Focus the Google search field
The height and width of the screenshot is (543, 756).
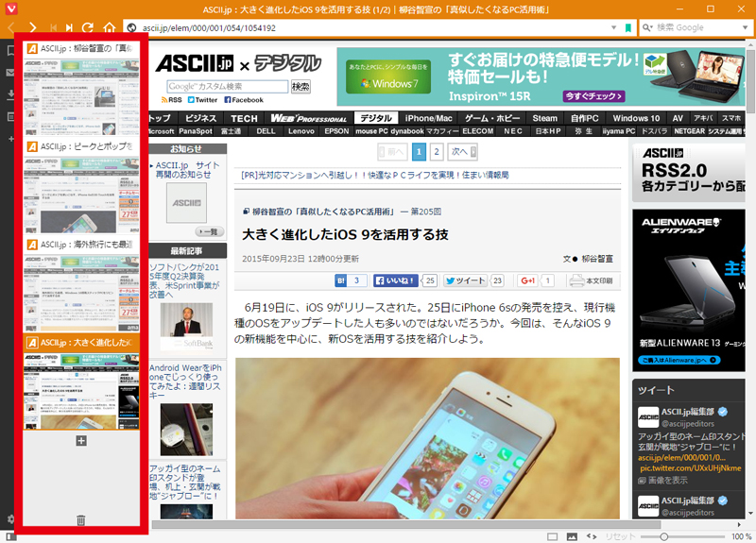696,28
